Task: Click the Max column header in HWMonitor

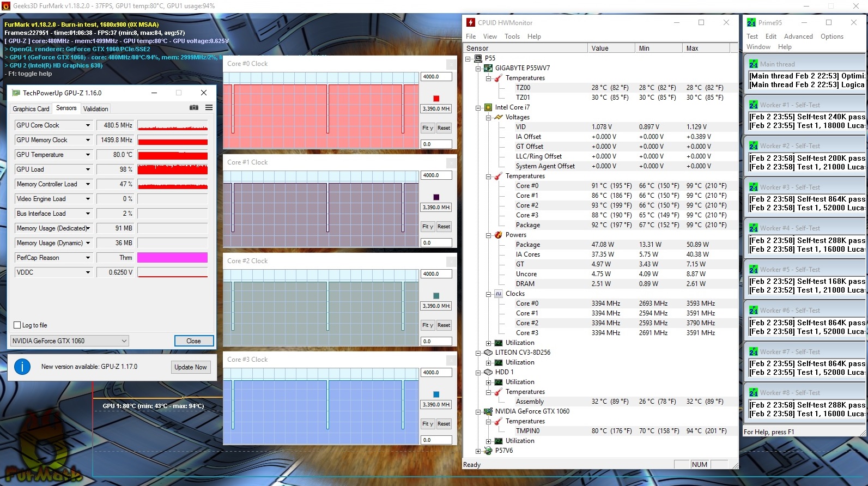Action: click(706, 48)
